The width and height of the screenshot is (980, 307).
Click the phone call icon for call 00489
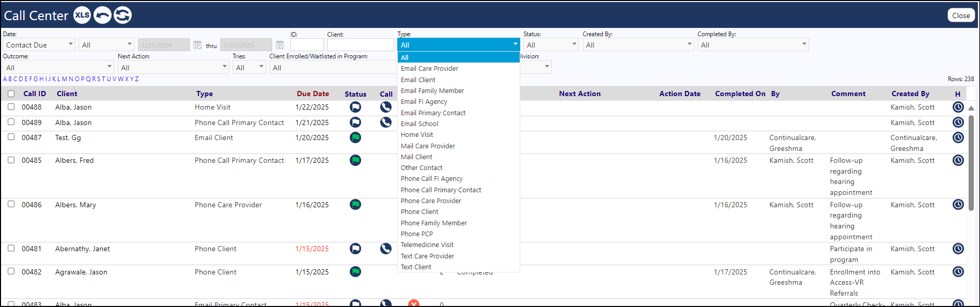tap(386, 122)
